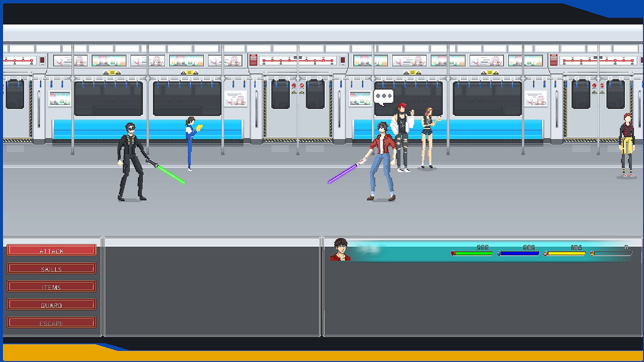Click the ellipsis speech bubble
The height and width of the screenshot is (362, 644).
pos(383,97)
